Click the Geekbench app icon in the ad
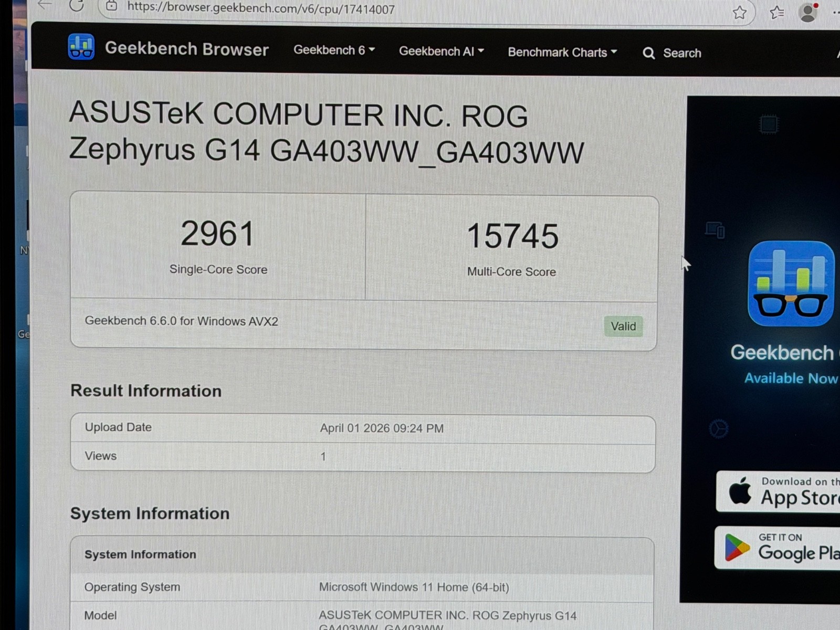 791,283
